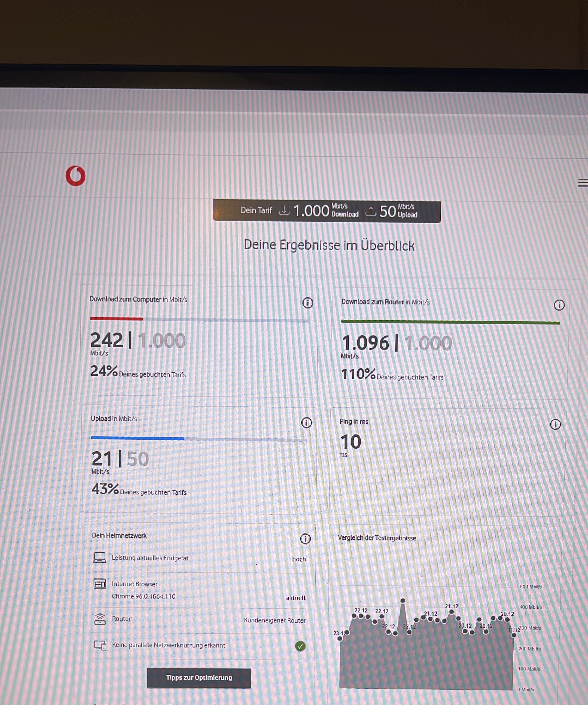The width and height of the screenshot is (588, 705).
Task: Click the Tipps zur Optimierung button
Action: tap(199, 677)
